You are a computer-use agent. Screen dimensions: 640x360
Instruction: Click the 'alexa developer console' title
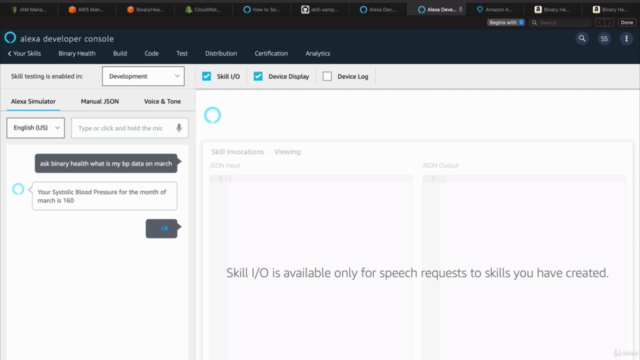[67, 39]
